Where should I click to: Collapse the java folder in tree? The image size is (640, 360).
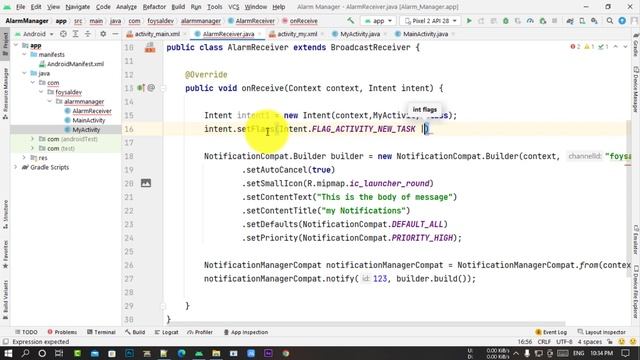tap(24, 73)
